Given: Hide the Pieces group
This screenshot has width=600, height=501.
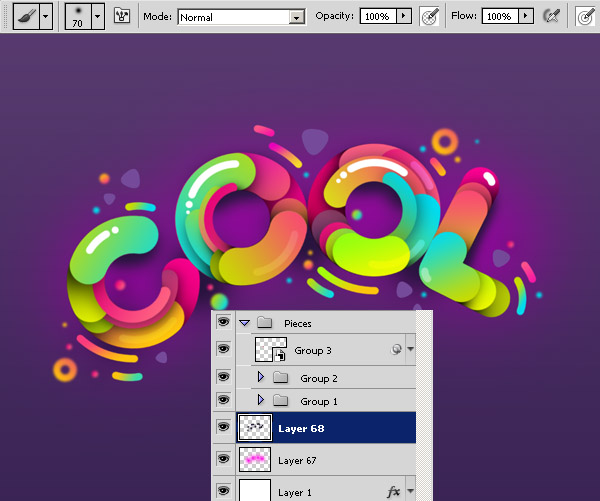Looking at the screenshot, I should click(223, 321).
